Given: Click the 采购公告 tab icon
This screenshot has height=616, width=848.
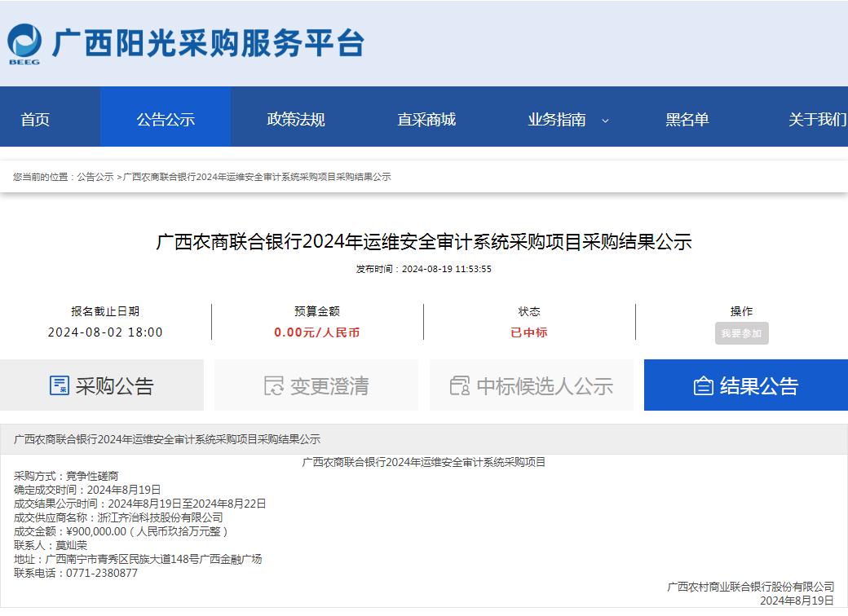Looking at the screenshot, I should click(59, 385).
